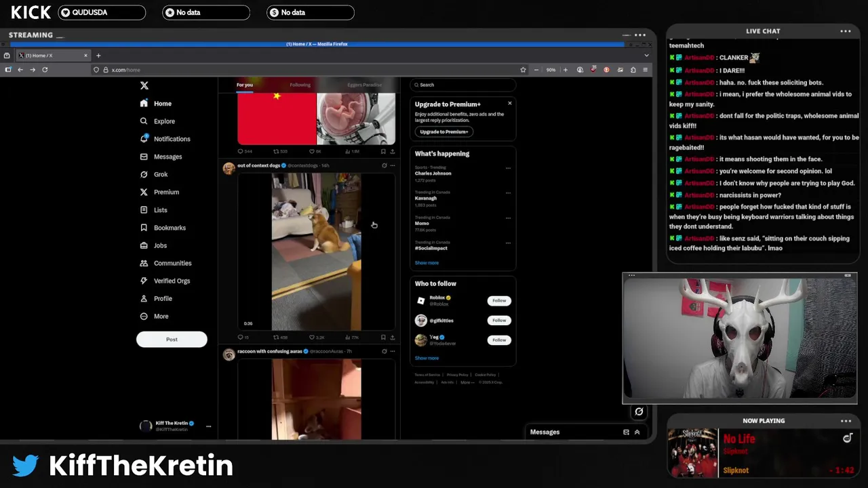
Task: Click the blue Post button
Action: [172, 340]
